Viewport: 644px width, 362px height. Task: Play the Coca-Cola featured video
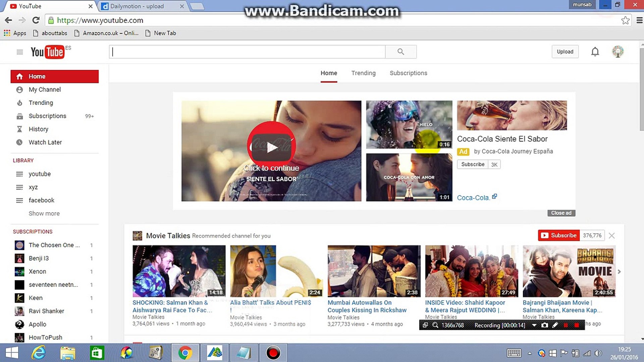pyautogui.click(x=271, y=147)
